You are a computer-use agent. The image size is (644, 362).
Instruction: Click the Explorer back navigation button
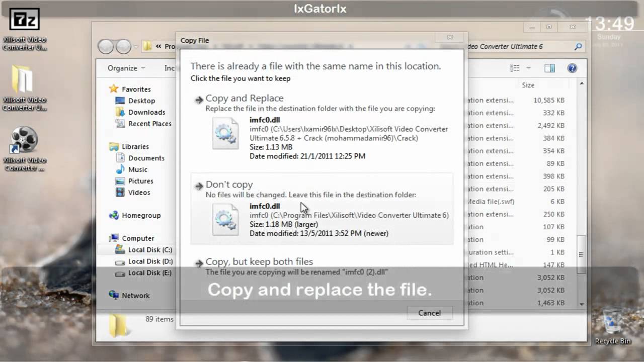click(x=106, y=47)
